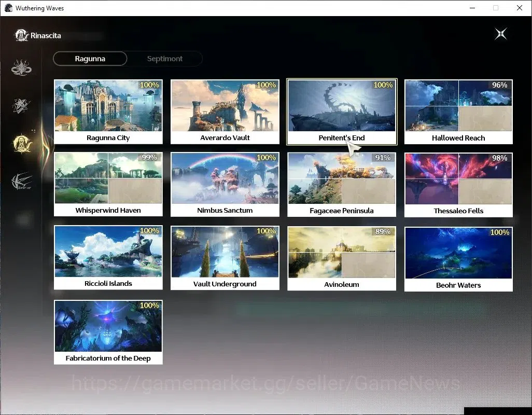Click the 89% progress badge on Avinoleum

click(x=383, y=231)
